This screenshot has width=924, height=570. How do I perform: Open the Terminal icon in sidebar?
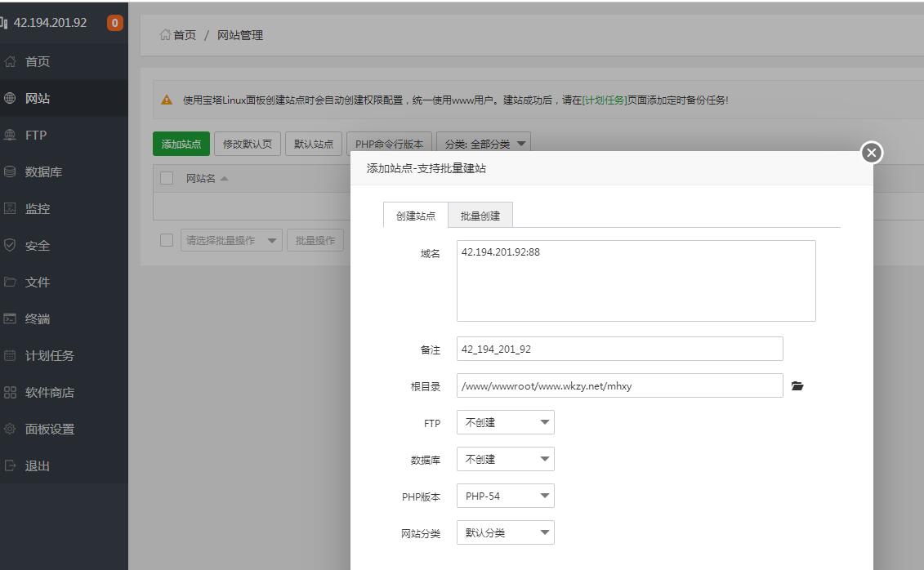pos(11,319)
